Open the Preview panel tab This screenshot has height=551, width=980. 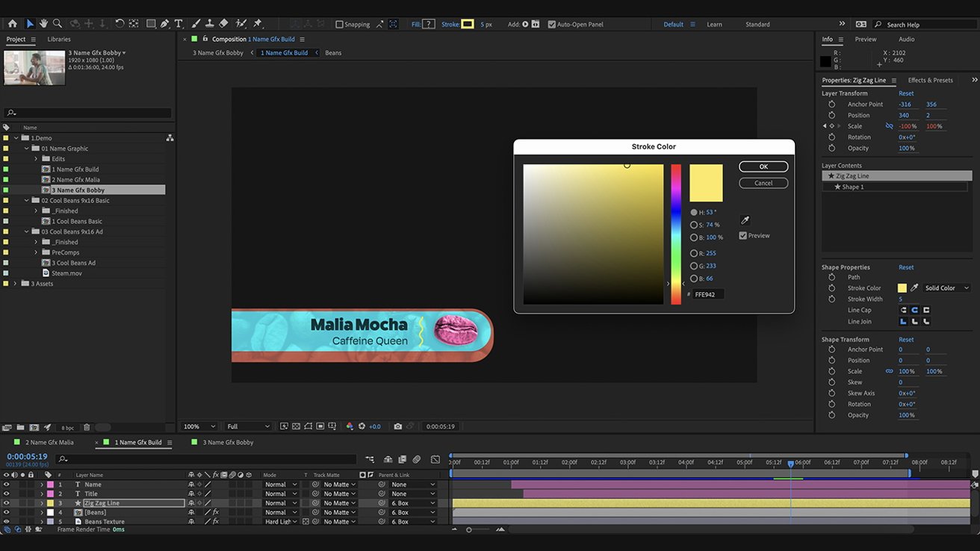(866, 39)
